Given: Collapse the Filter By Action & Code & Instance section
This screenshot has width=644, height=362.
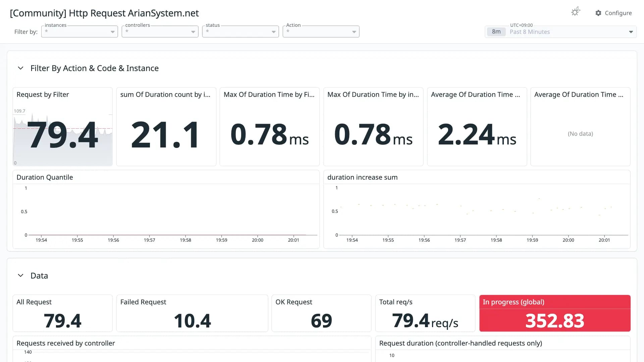Looking at the screenshot, I should (20, 68).
